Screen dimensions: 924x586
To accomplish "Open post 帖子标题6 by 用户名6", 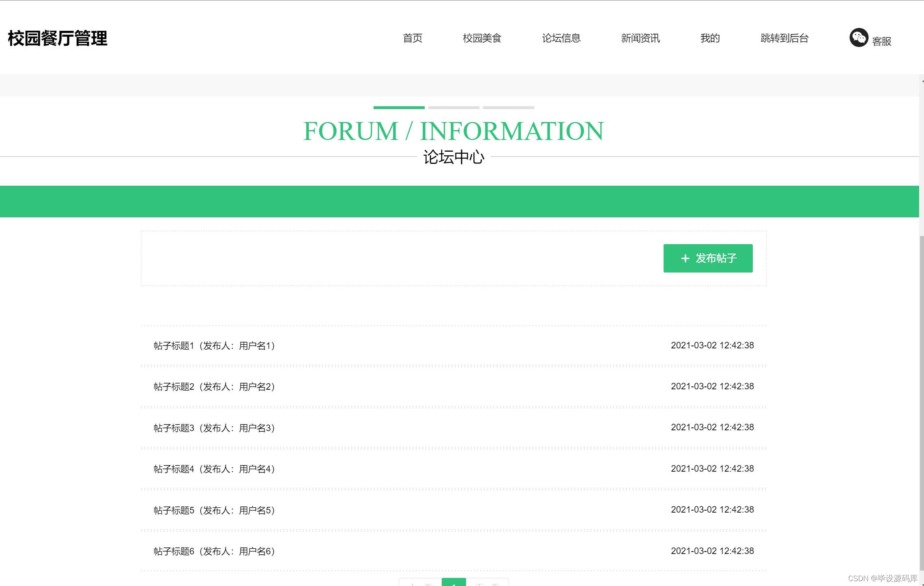I will 214,552.
